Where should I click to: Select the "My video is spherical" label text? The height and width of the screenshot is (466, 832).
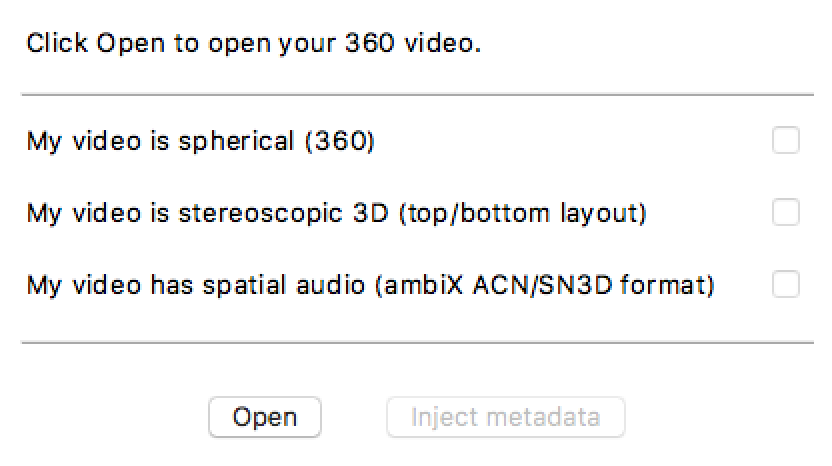click(x=160, y=142)
